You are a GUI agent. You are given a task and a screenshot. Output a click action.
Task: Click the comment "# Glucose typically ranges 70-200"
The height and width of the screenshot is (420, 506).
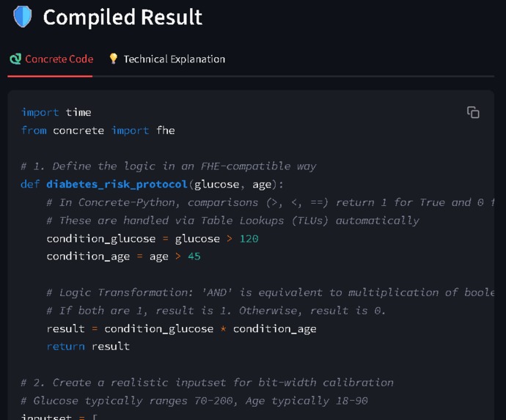(x=194, y=401)
